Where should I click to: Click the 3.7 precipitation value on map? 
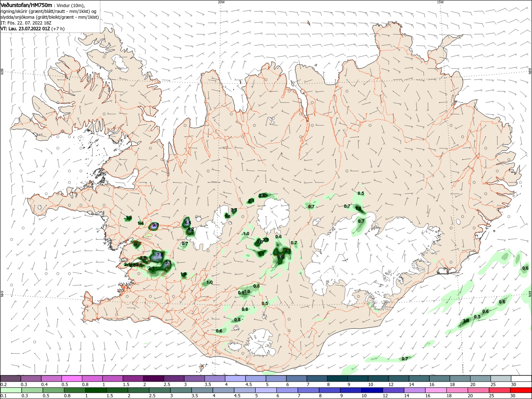(x=234, y=210)
